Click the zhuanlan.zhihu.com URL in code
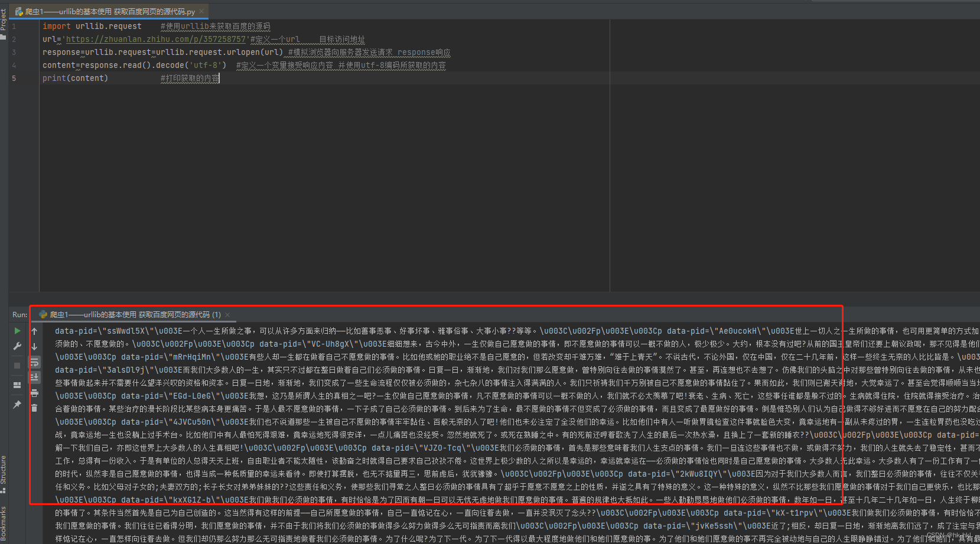This screenshot has height=544, width=980. coord(156,39)
